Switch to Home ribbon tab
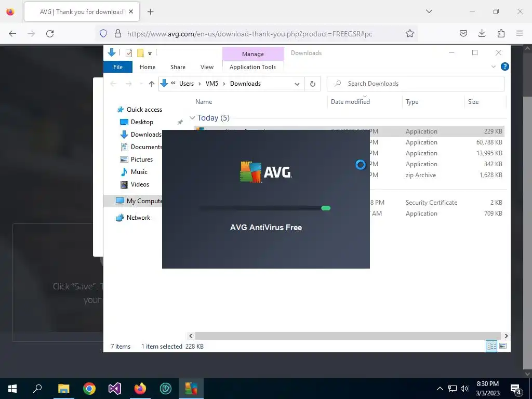 [x=147, y=67]
